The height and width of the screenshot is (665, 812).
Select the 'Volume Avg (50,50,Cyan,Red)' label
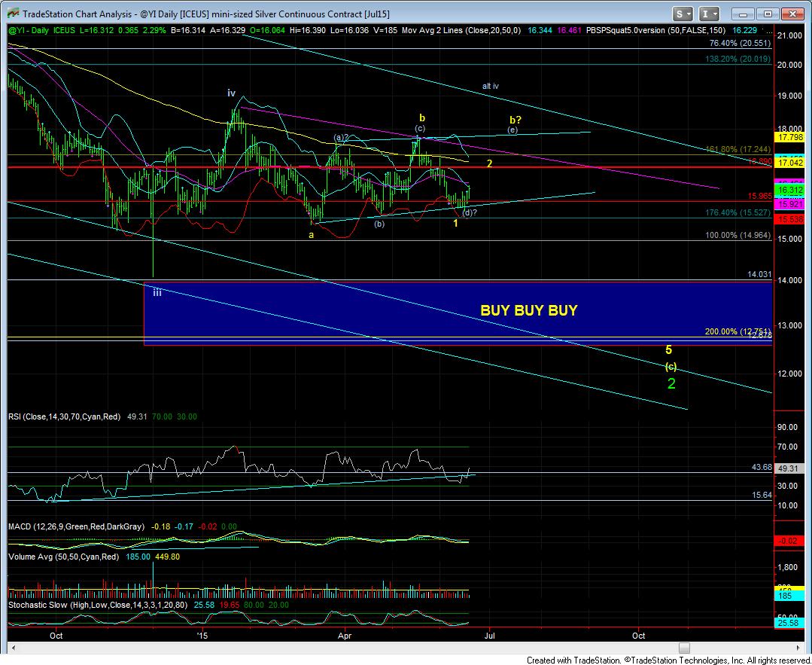coord(63,557)
